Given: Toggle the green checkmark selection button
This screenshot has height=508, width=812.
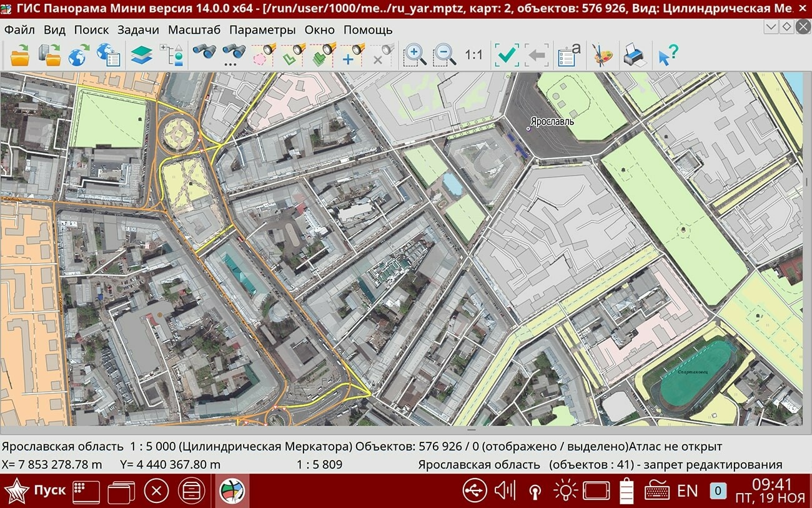Looking at the screenshot, I should tap(507, 55).
